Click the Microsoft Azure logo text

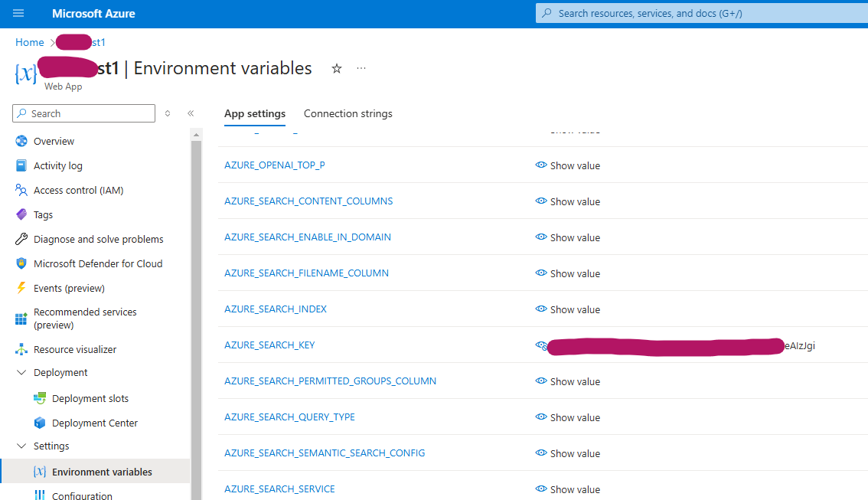93,14
